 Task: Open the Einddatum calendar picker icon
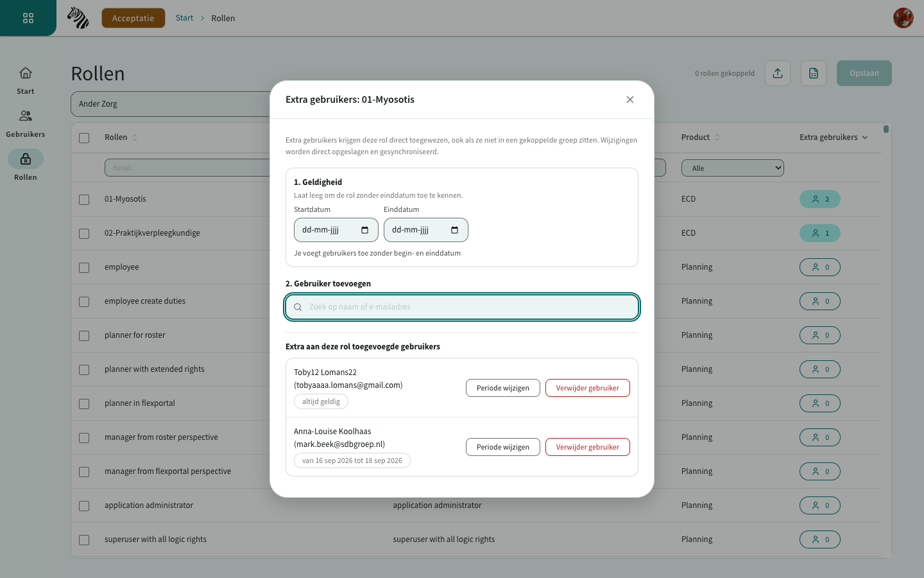tap(455, 230)
